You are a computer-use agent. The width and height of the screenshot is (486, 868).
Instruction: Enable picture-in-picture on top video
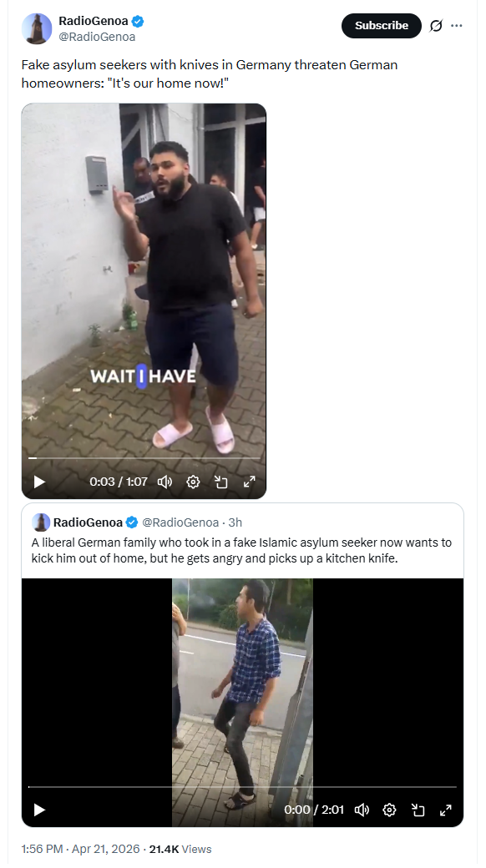coord(221,482)
